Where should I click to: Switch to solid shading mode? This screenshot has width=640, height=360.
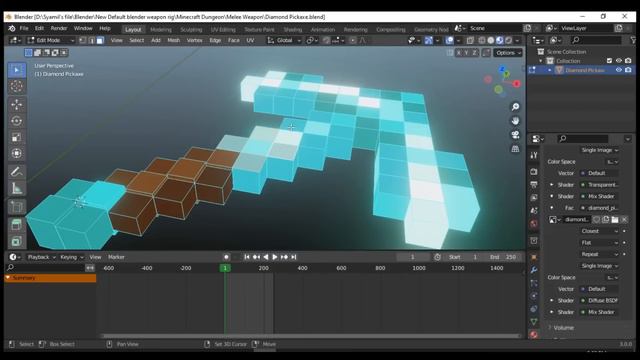coord(491,40)
